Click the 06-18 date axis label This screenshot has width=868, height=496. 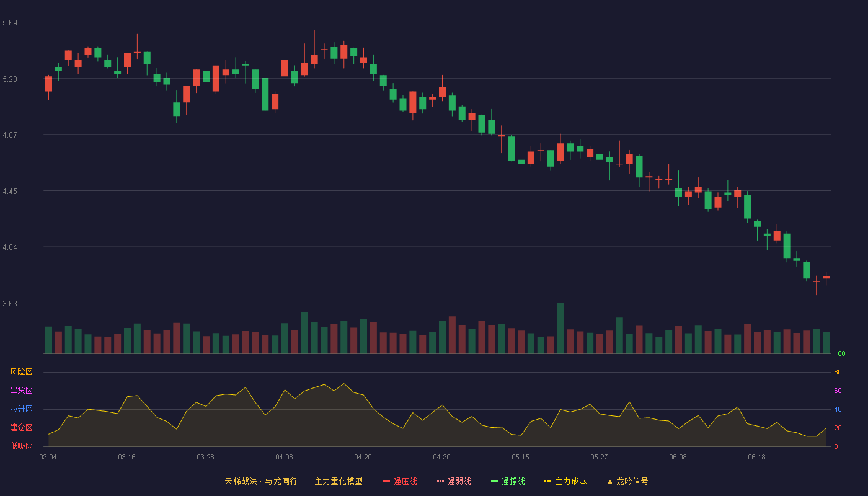tap(756, 457)
